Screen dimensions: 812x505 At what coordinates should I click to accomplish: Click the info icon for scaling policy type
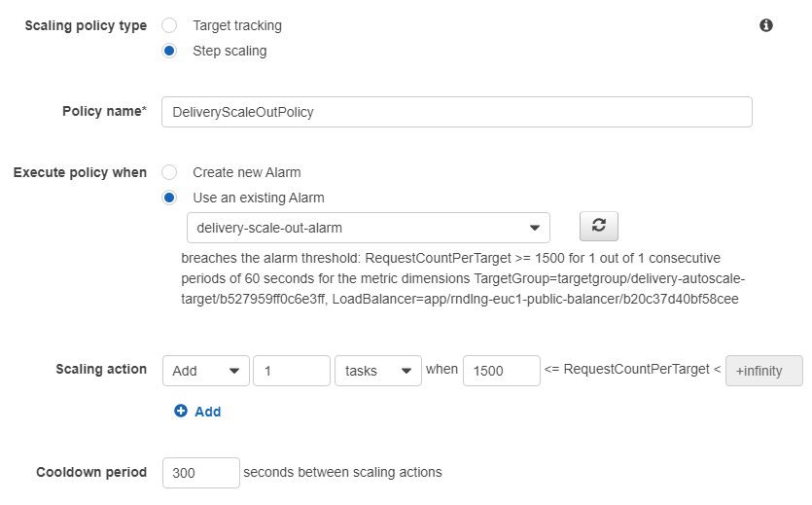tap(766, 25)
